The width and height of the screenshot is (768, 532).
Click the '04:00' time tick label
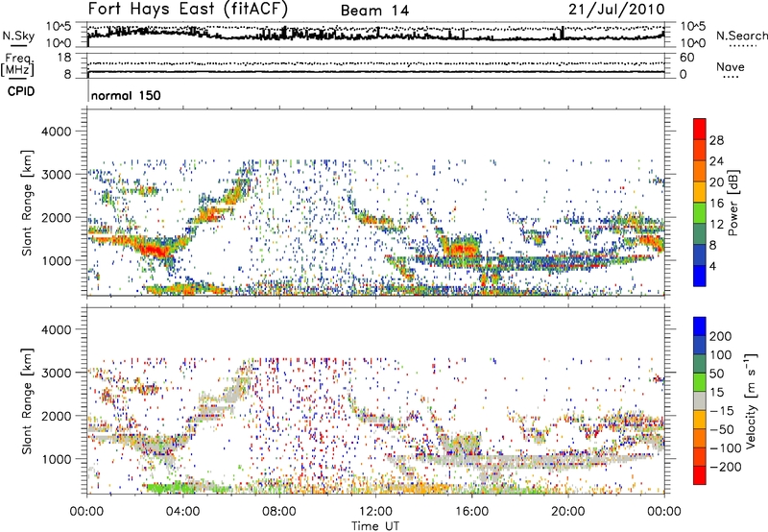(183, 512)
